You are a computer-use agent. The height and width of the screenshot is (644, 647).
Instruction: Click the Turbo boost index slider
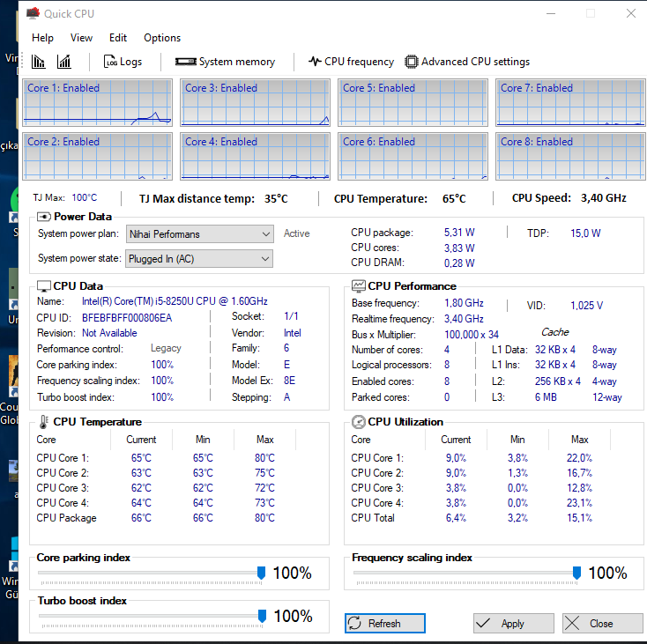[261, 616]
